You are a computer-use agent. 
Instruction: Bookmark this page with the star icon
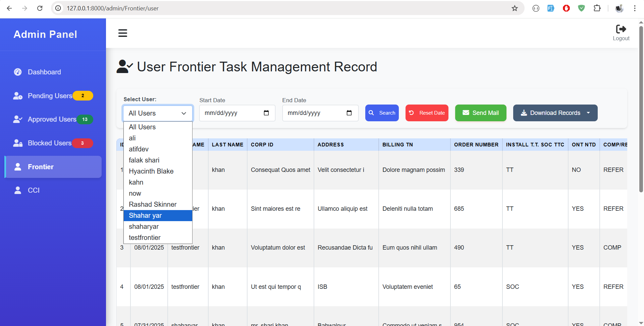point(515,8)
